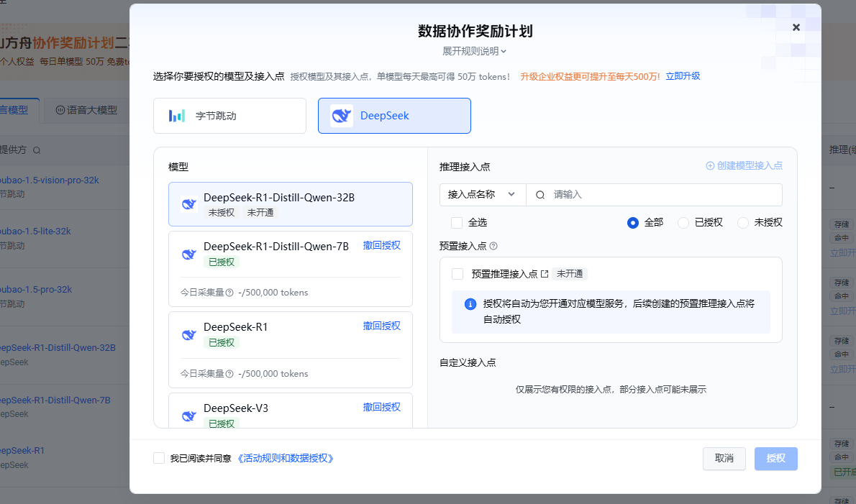Click the DeepSeek whale logo icon
This screenshot has height=504, width=856.
point(342,116)
